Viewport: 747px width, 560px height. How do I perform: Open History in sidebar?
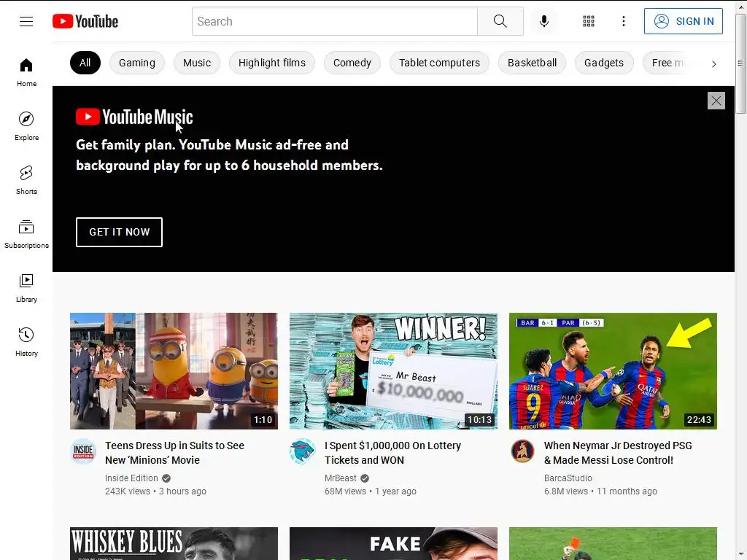point(26,342)
